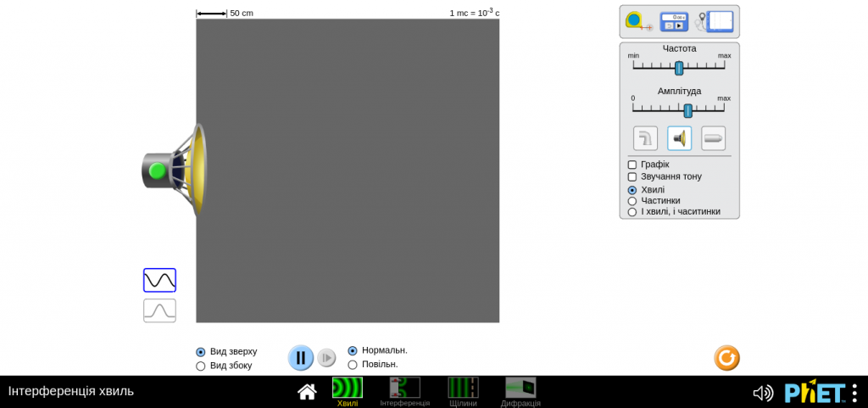
Task: Enable the Графік checkbox
Action: click(632, 165)
